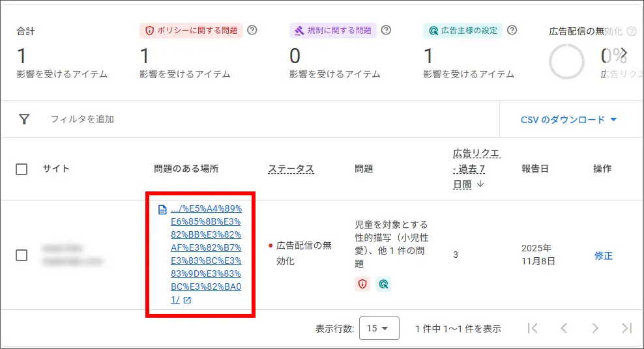Click the teal advertiser setting icon in row
Image resolution: width=644 pixels, height=349 pixels.
tap(383, 284)
